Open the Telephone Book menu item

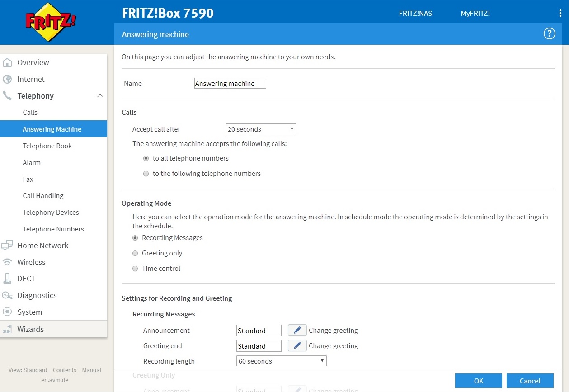(47, 146)
